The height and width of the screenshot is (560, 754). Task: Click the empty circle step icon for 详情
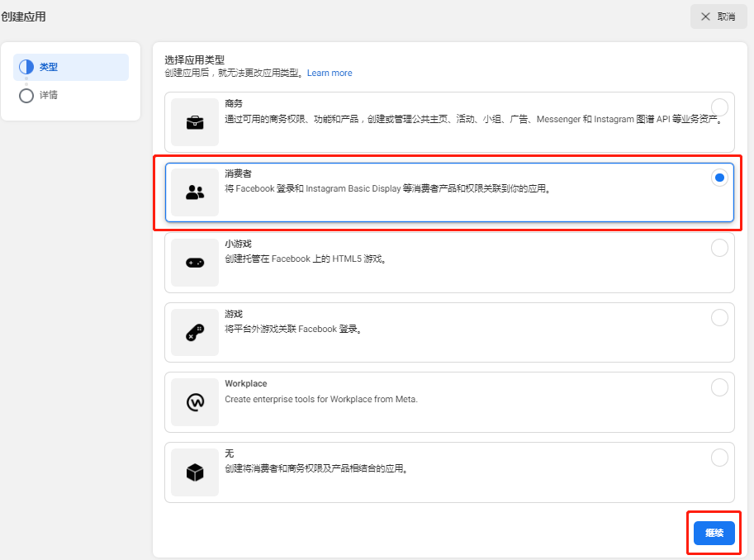[x=26, y=95]
